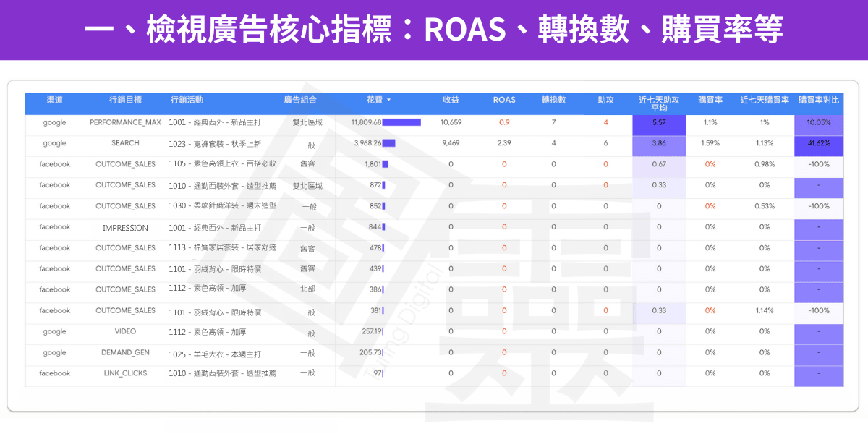Image resolution: width=868 pixels, height=434 pixels.
Task: Click the 行銷目標 column header
Action: coord(125,100)
